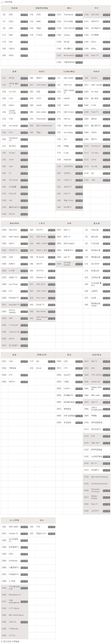Screen dimensions: 112x644
Task: Select the 드라마/예능 category header
Action: click(69, 71)
